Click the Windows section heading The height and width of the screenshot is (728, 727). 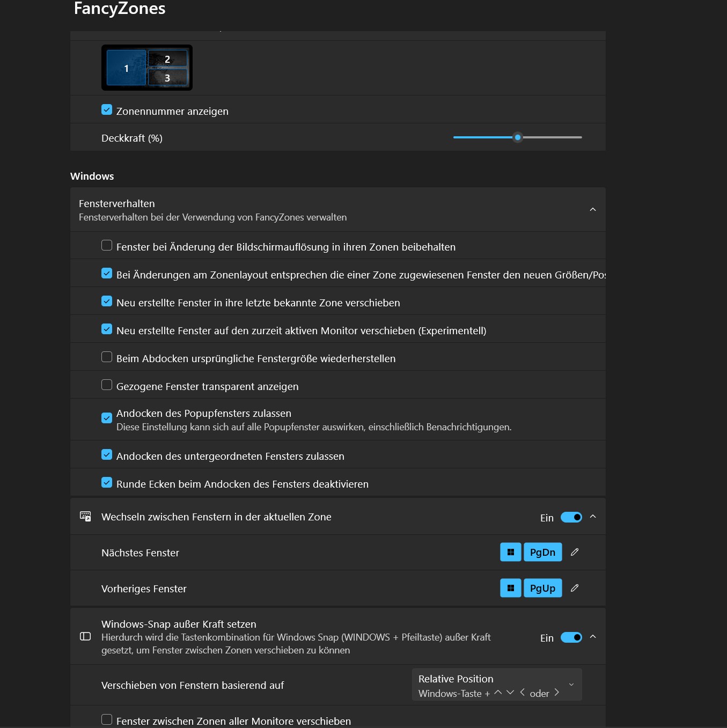point(92,176)
